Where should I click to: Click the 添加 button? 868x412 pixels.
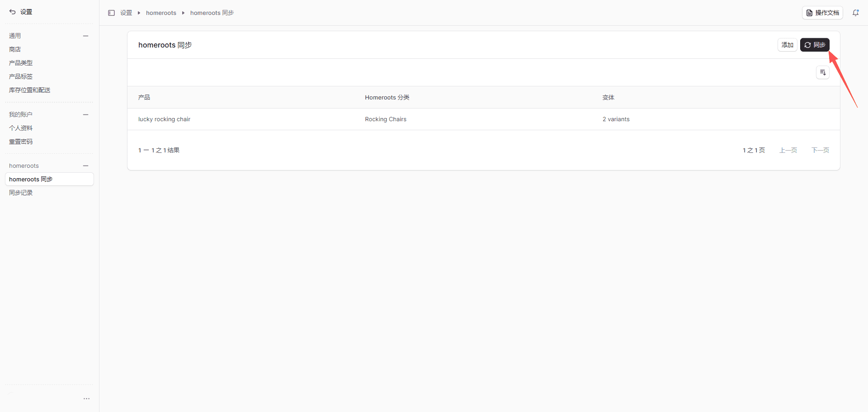[787, 45]
